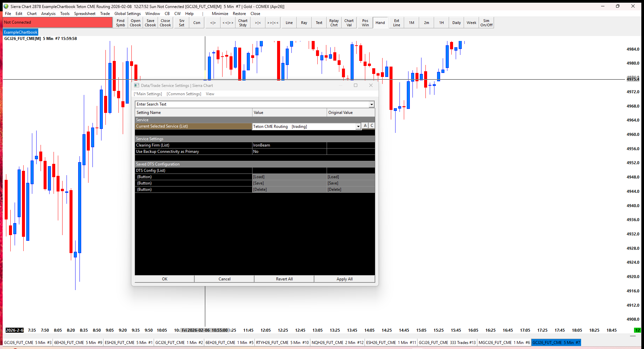
Task: Click the Rplay Chrt toolbar button
Action: coord(334,23)
